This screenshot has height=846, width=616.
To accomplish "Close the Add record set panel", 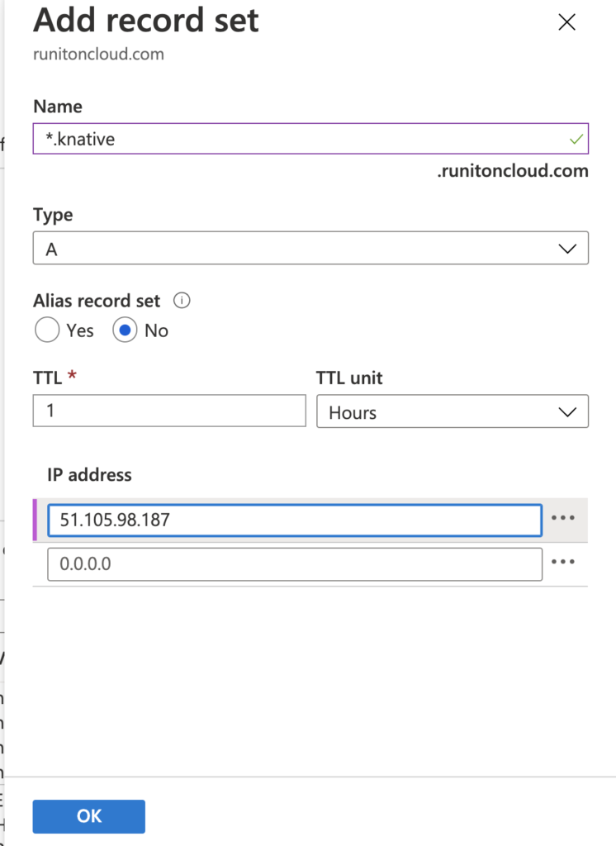I will (566, 22).
